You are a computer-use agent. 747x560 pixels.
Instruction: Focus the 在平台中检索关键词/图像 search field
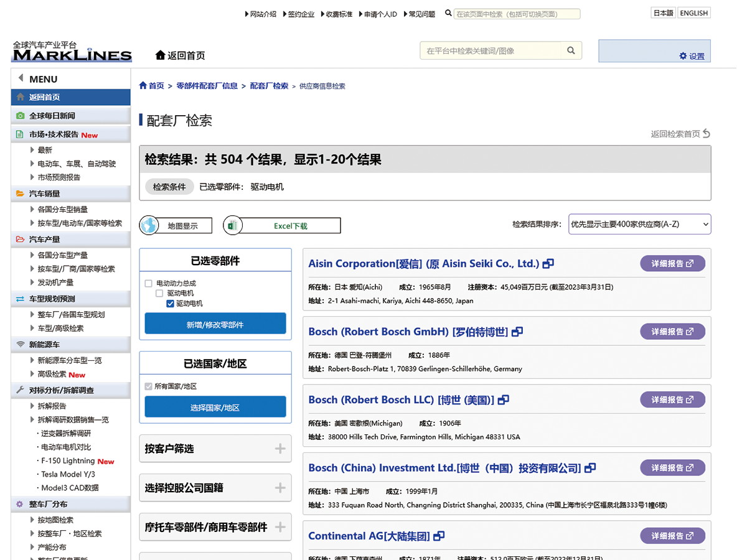[491, 51]
